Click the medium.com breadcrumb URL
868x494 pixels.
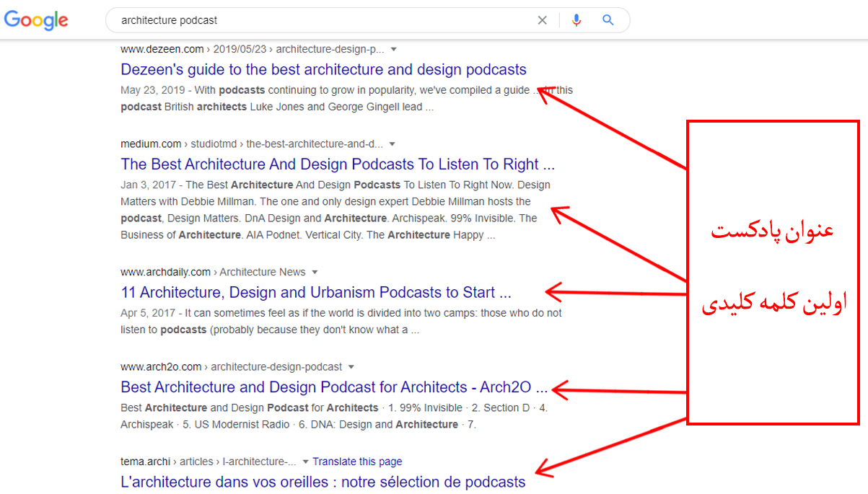pos(151,144)
